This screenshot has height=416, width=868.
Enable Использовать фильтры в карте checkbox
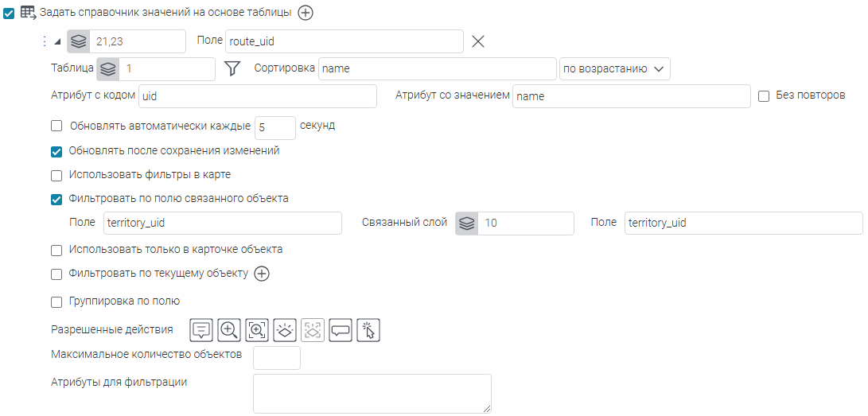(56, 175)
